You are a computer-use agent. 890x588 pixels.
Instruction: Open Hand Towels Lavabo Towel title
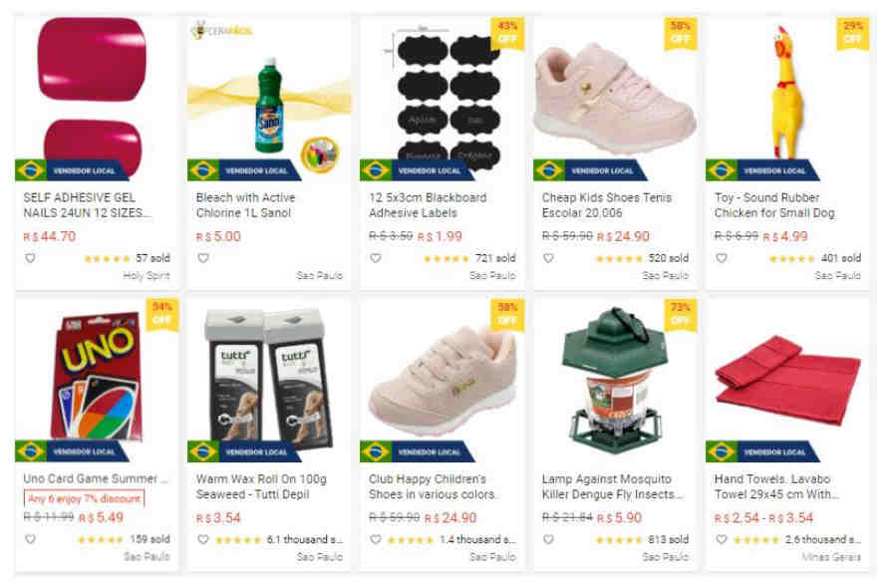coord(775,486)
